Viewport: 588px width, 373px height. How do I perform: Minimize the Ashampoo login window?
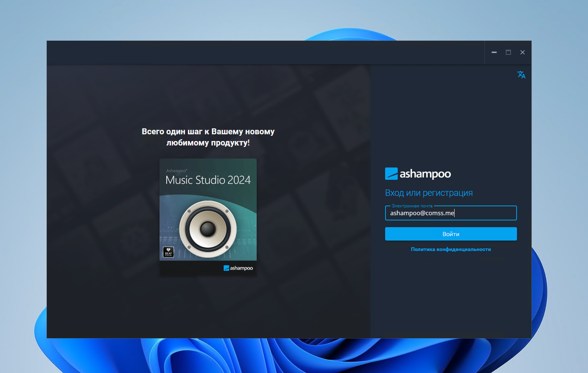click(494, 52)
